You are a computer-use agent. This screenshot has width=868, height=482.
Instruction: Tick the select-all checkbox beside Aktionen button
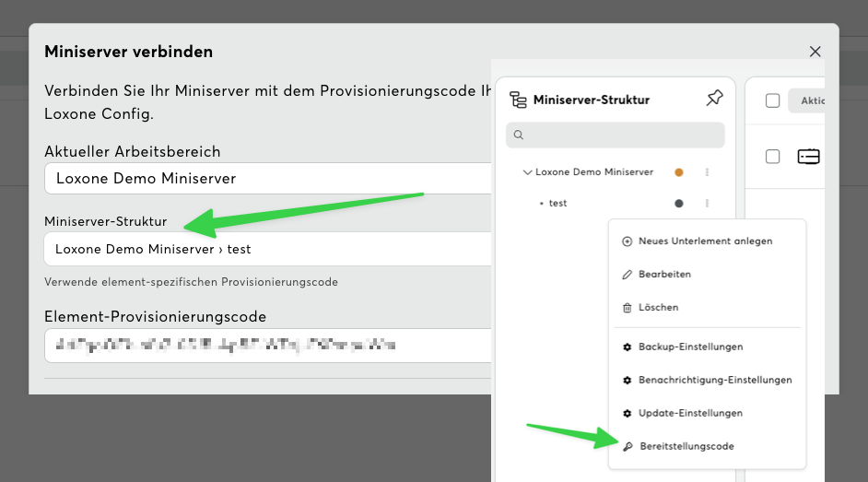pyautogui.click(x=772, y=100)
